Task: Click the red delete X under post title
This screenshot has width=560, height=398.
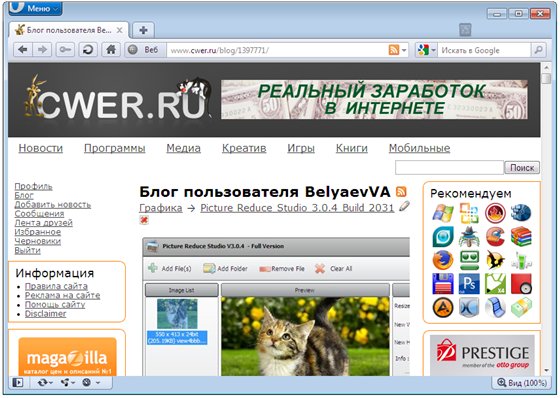Action: pyautogui.click(x=144, y=220)
